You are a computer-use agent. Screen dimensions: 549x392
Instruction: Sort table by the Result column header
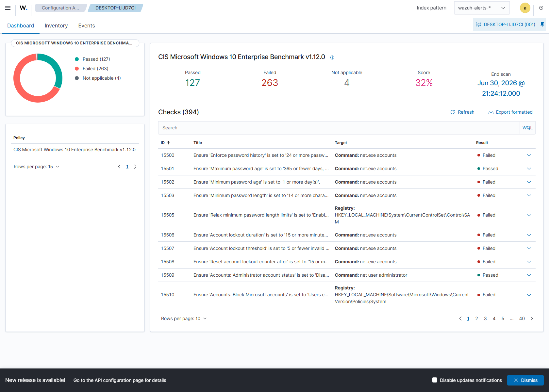tap(482, 143)
